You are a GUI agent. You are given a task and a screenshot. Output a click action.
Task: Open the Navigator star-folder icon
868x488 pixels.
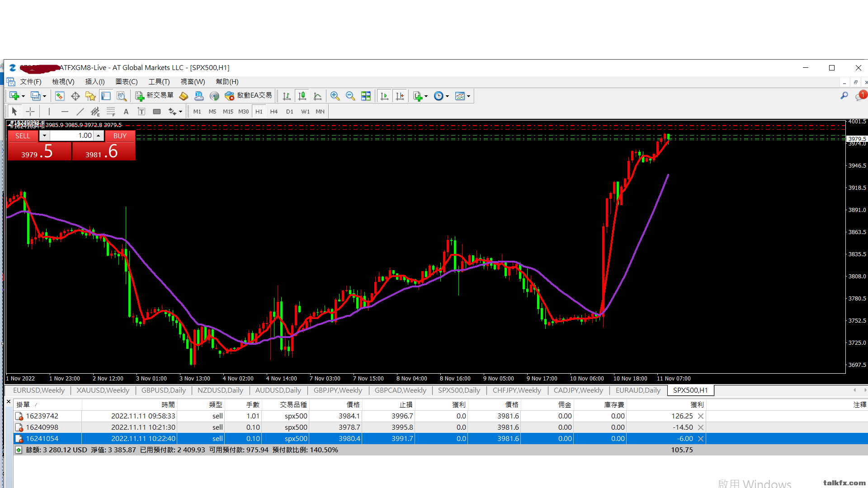(90, 96)
